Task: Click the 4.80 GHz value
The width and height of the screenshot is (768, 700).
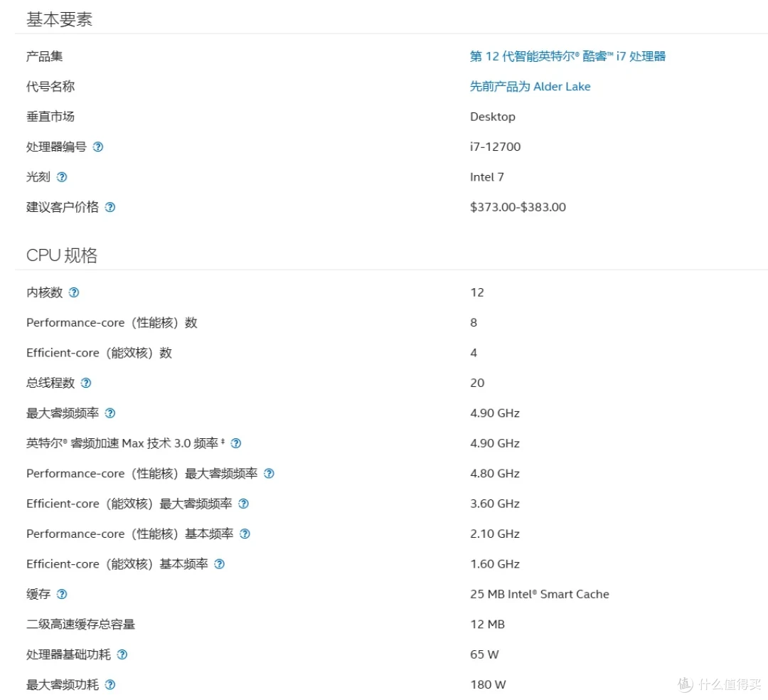Action: tap(495, 474)
